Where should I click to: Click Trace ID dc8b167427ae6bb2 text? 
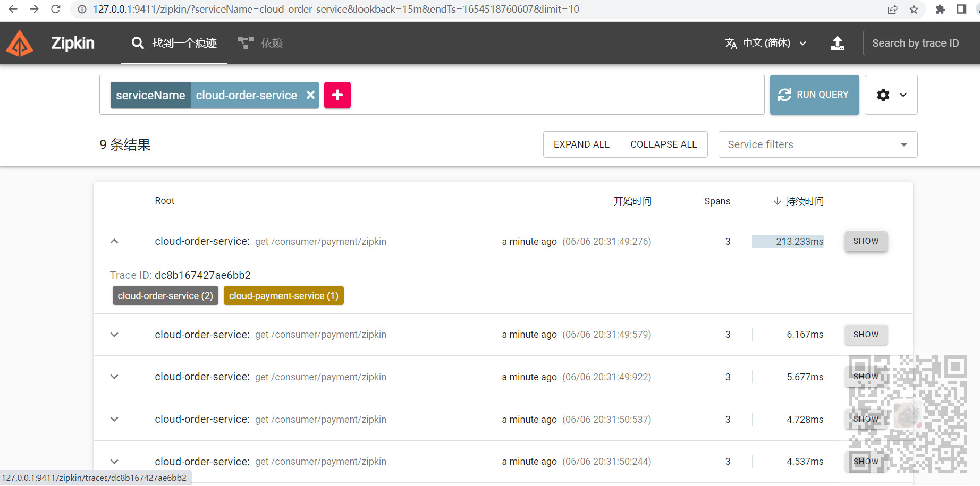[x=180, y=275]
